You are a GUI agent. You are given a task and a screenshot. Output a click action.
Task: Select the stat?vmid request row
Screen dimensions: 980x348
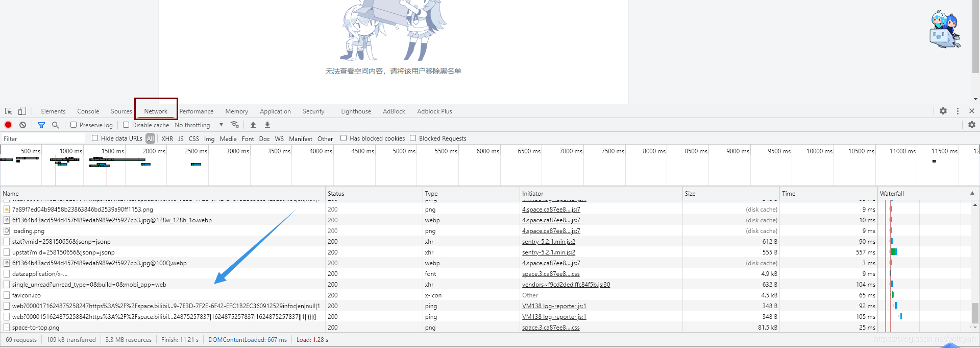(485, 241)
